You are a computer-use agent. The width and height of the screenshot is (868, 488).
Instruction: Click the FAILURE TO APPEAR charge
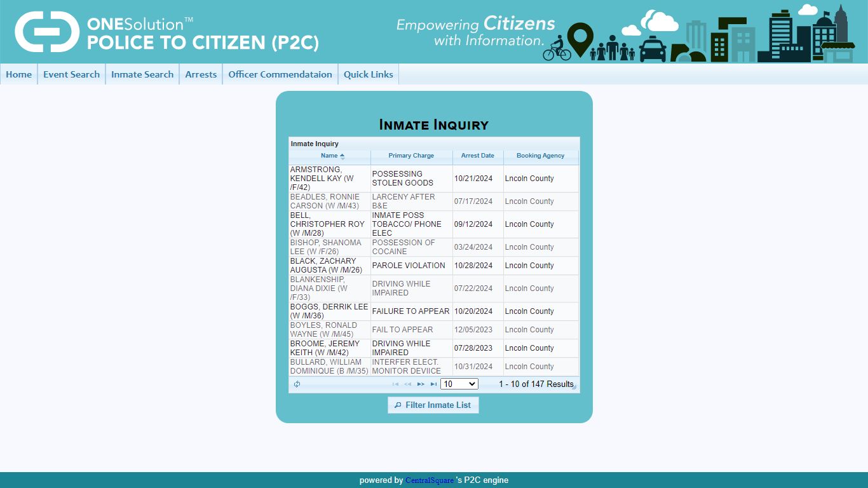pos(410,311)
